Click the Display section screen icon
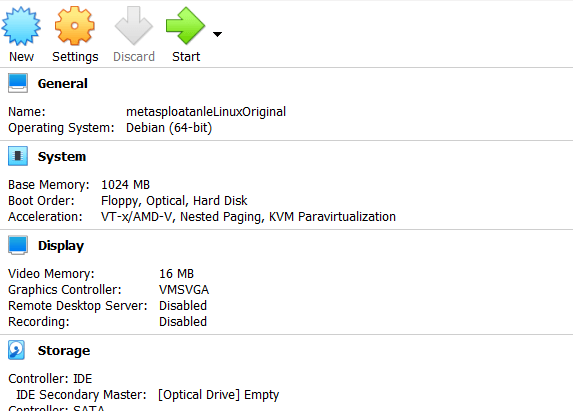The width and height of the screenshot is (573, 411). click(x=18, y=245)
